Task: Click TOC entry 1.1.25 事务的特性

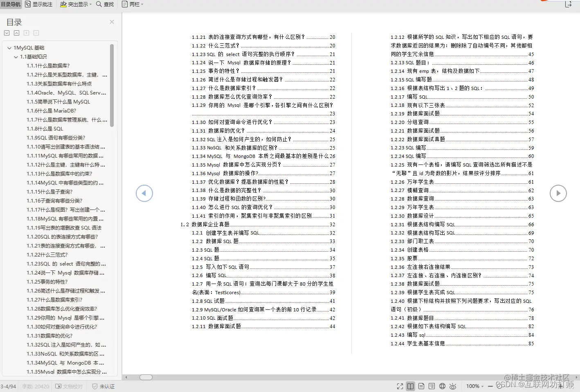Action: coord(263,71)
